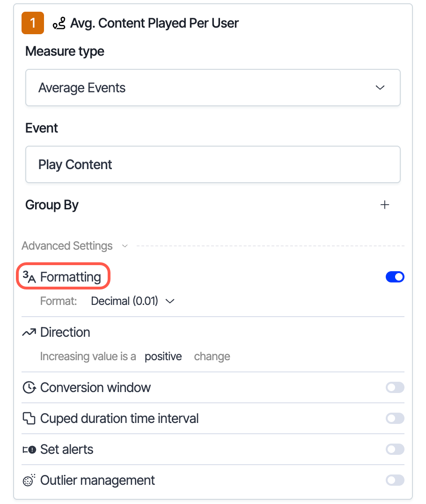426x504 pixels.
Task: Click the dotted circle icon for Outlier management
Action: tap(29, 480)
